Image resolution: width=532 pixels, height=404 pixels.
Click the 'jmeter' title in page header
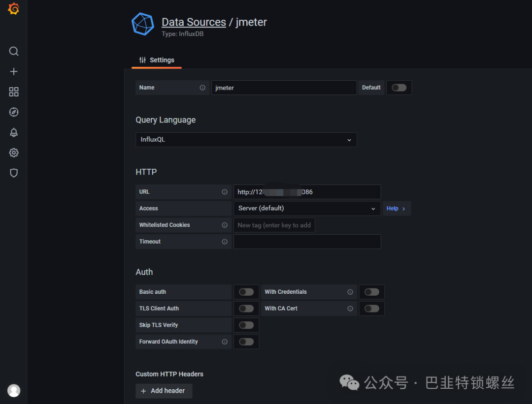coord(251,22)
